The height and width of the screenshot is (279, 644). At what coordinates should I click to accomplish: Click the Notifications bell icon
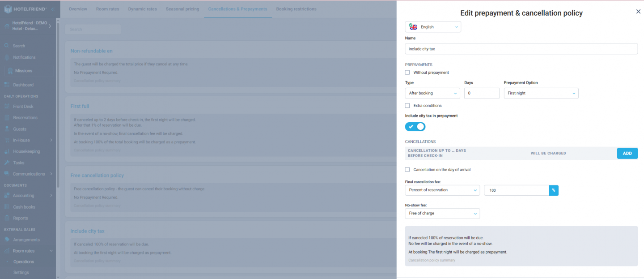(7, 57)
